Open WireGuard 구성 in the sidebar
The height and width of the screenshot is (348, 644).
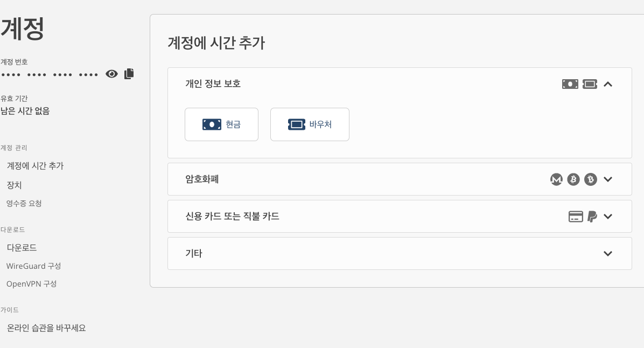point(33,266)
